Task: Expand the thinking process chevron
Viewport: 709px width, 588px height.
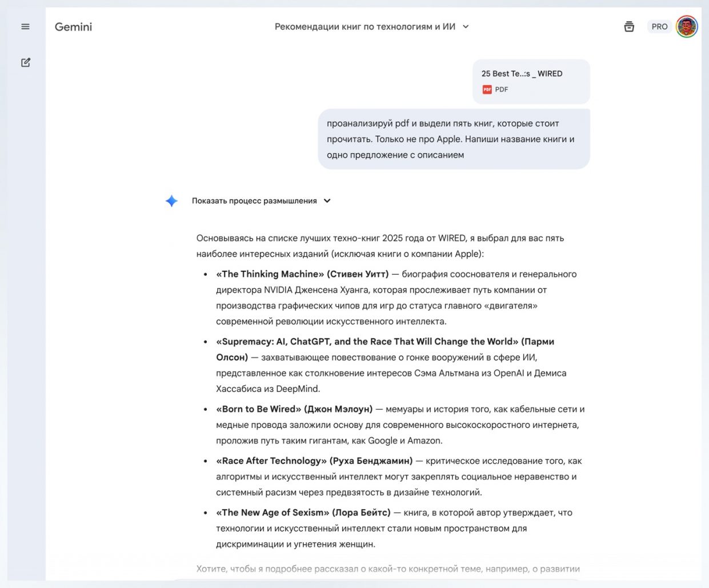Action: [327, 201]
